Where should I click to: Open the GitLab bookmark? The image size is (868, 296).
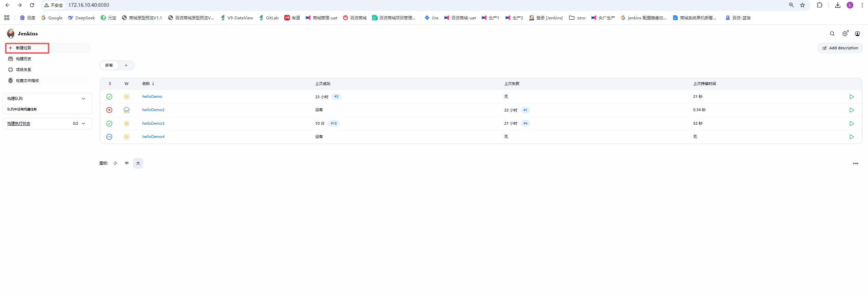(268, 18)
